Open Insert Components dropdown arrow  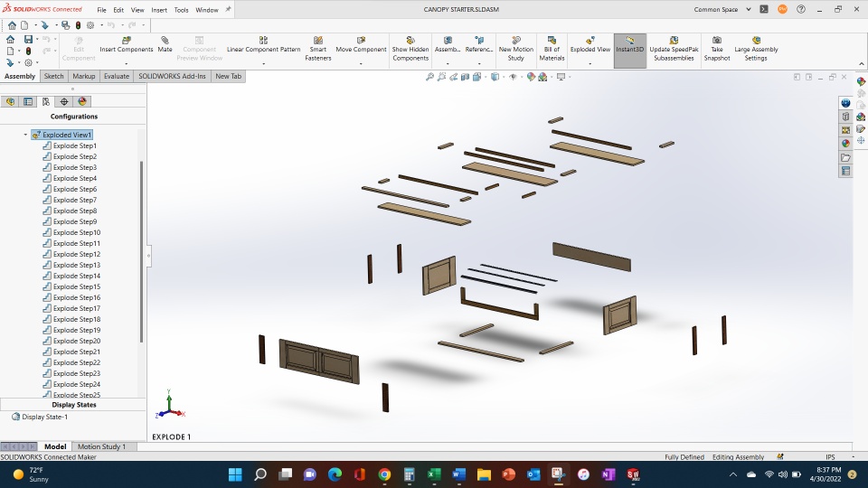[x=127, y=63]
